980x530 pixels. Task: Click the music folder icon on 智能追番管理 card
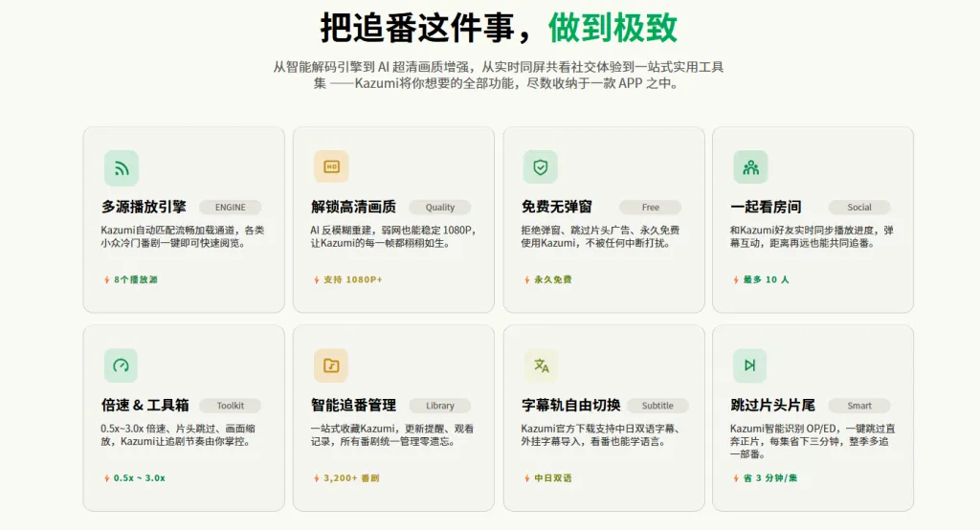pos(331,365)
